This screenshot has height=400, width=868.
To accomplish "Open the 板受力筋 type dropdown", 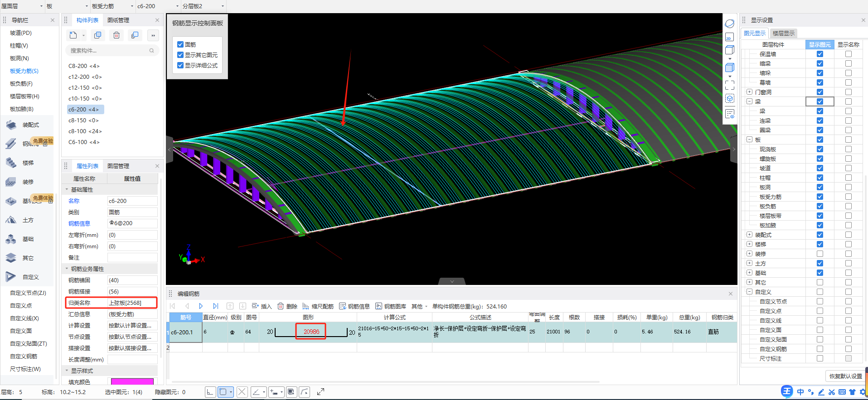I will [x=112, y=6].
